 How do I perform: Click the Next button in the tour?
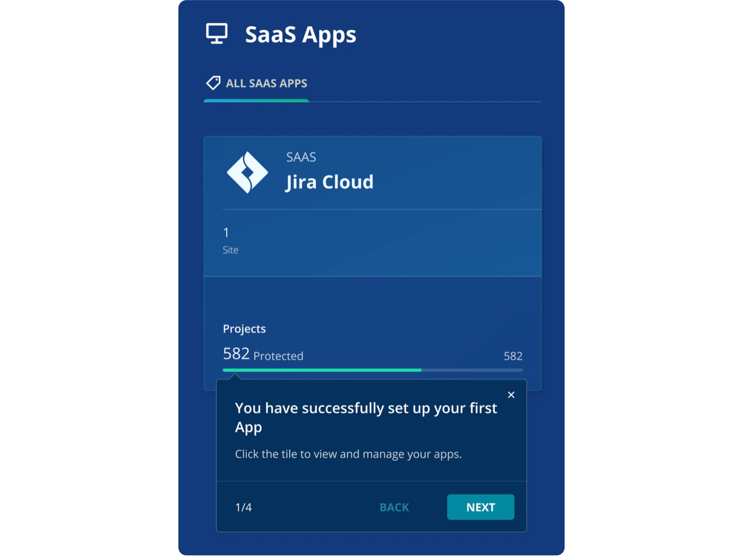click(481, 507)
